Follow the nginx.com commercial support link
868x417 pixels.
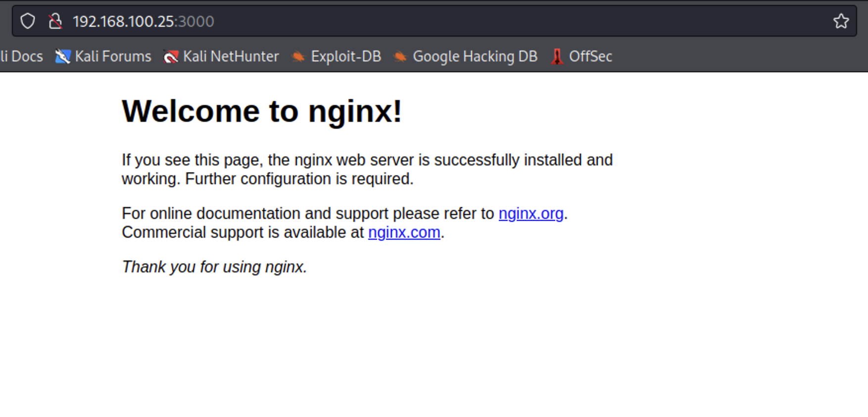404,232
